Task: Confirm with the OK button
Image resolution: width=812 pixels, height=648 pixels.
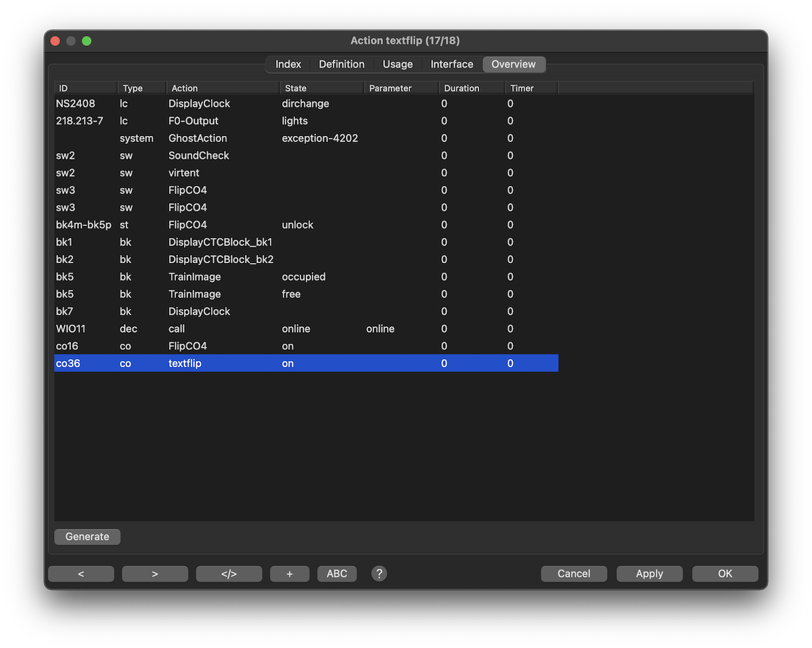Action: click(725, 574)
